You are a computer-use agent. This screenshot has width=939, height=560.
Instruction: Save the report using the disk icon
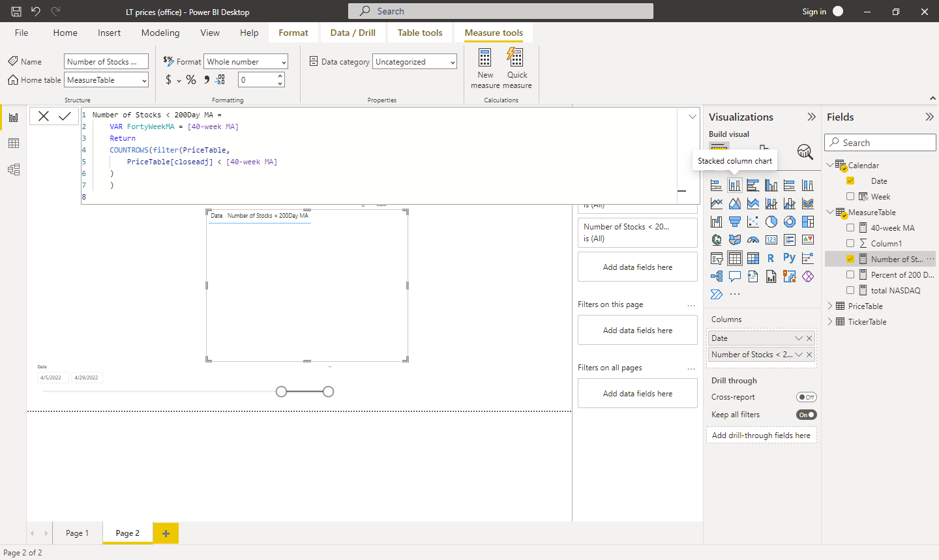pyautogui.click(x=16, y=11)
